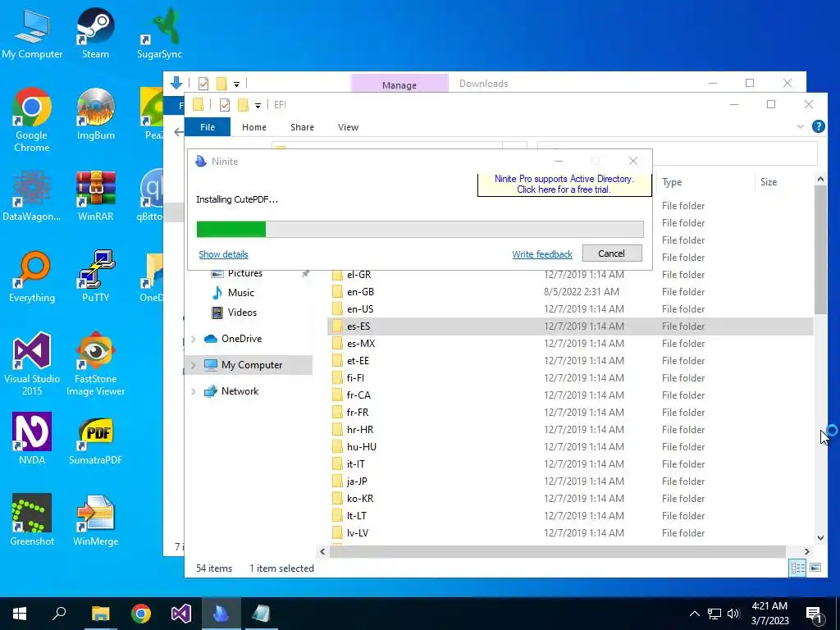This screenshot has height=630, width=840.
Task: Click the Ninite installation progress bar
Action: pos(420,230)
